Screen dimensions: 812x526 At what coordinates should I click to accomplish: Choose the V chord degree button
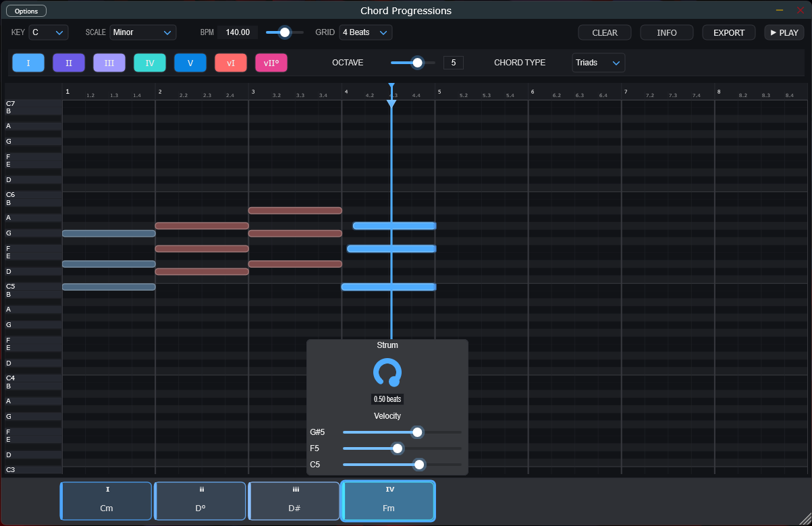[x=190, y=63]
